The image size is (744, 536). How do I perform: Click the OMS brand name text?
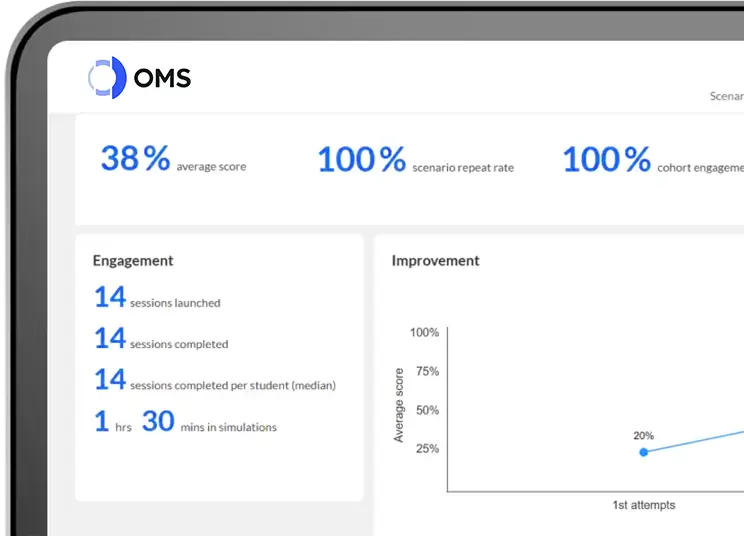162,78
